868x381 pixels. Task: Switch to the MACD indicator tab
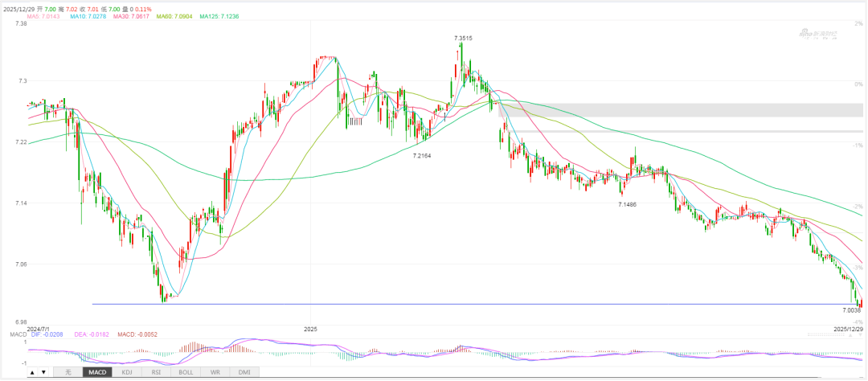click(97, 373)
